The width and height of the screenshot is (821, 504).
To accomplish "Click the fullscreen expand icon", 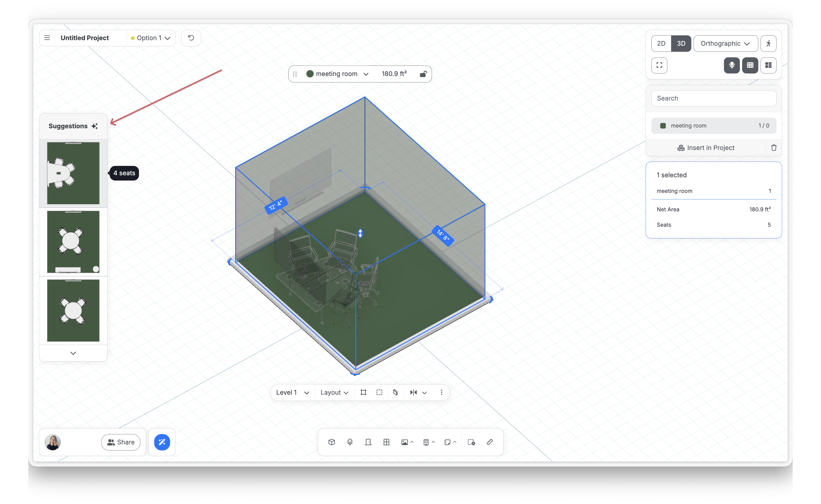I will 659,65.
